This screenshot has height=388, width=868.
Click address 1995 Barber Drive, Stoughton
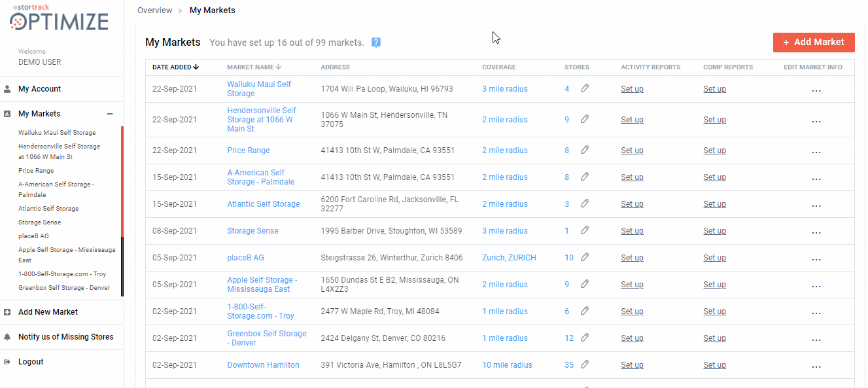pyautogui.click(x=391, y=231)
